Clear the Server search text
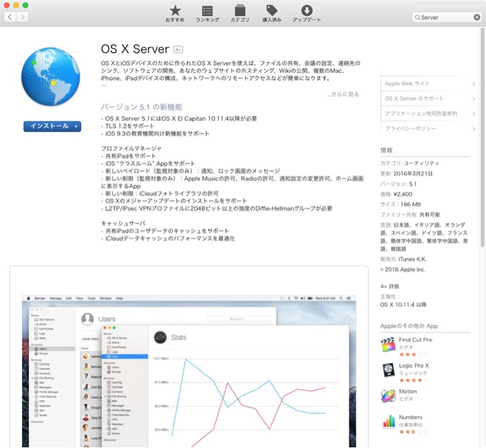 [x=477, y=17]
